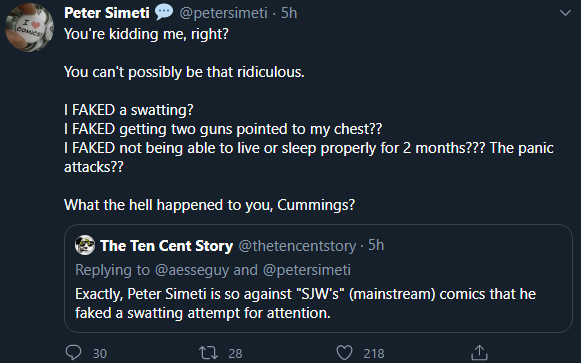581x363 pixels.
Task: Open the quoted tweet text about faked swatting
Action: point(305,303)
